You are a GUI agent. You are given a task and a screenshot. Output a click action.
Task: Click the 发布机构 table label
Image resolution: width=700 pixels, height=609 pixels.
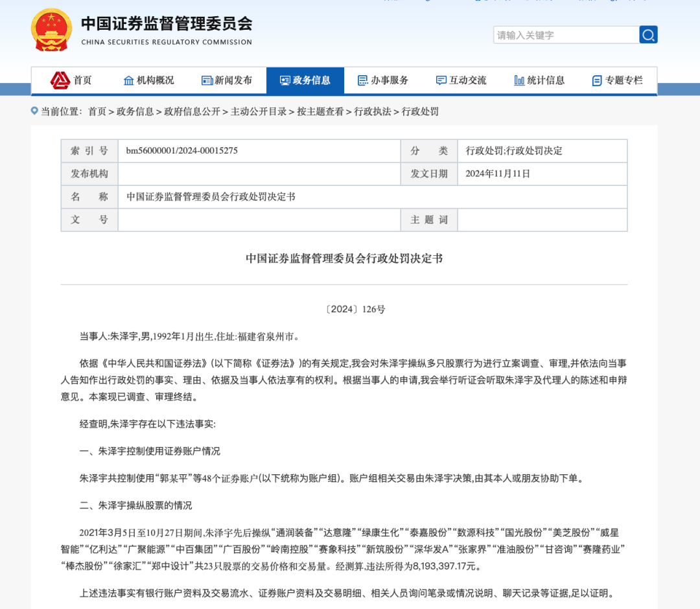89,174
